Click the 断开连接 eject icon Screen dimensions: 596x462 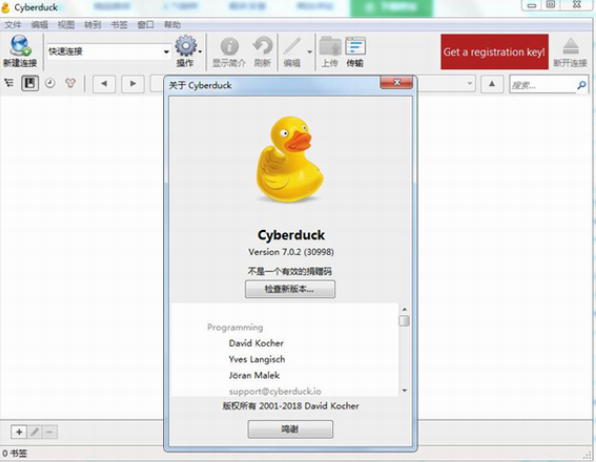571,46
